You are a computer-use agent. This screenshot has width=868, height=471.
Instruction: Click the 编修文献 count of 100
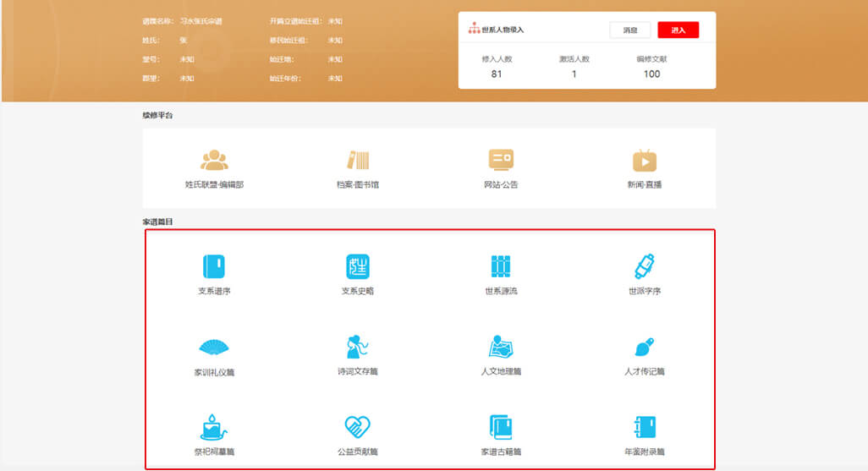(651, 74)
